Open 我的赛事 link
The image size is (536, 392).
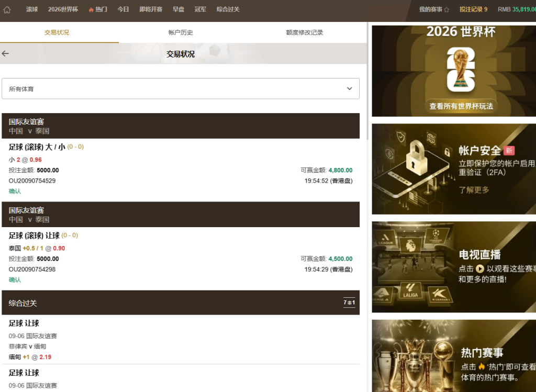(x=431, y=9)
